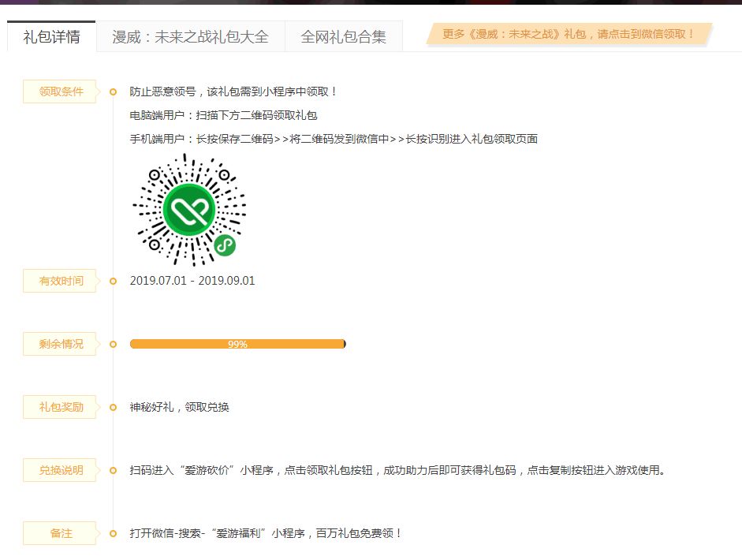Click timeline dot beside 剩余情况

(113, 344)
